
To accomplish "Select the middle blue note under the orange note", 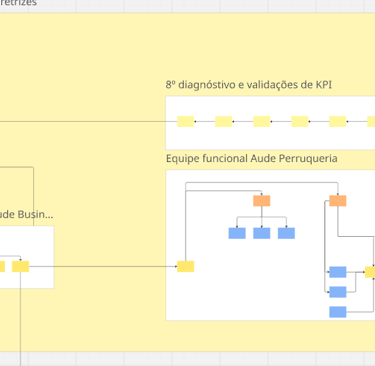I will 262,233.
